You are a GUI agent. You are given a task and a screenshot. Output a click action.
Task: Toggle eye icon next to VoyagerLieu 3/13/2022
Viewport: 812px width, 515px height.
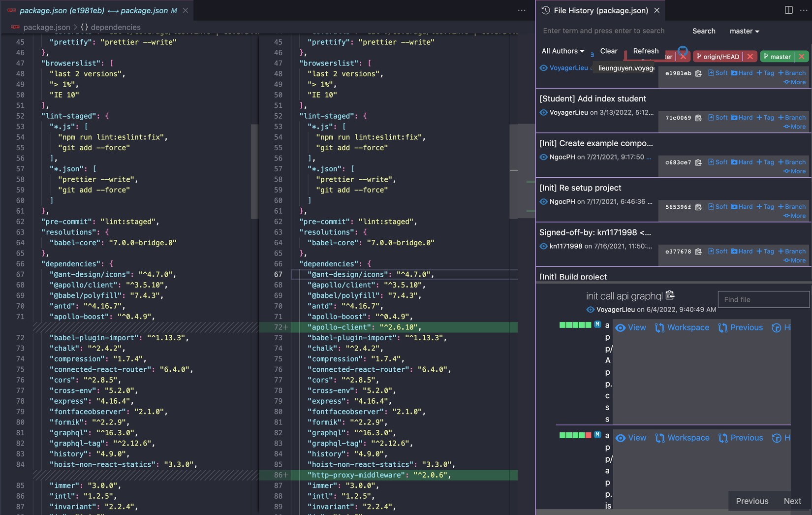[x=544, y=112]
